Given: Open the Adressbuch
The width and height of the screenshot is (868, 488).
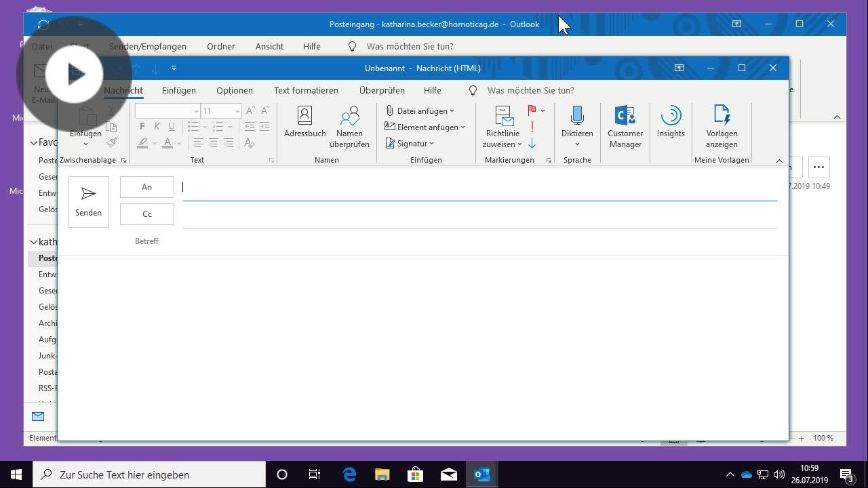Looking at the screenshot, I should [x=304, y=125].
